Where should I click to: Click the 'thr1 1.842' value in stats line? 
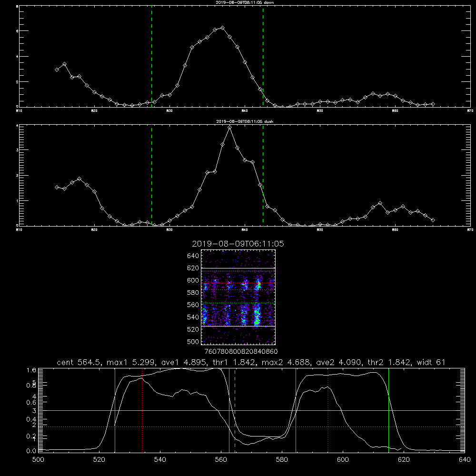[x=234, y=362]
